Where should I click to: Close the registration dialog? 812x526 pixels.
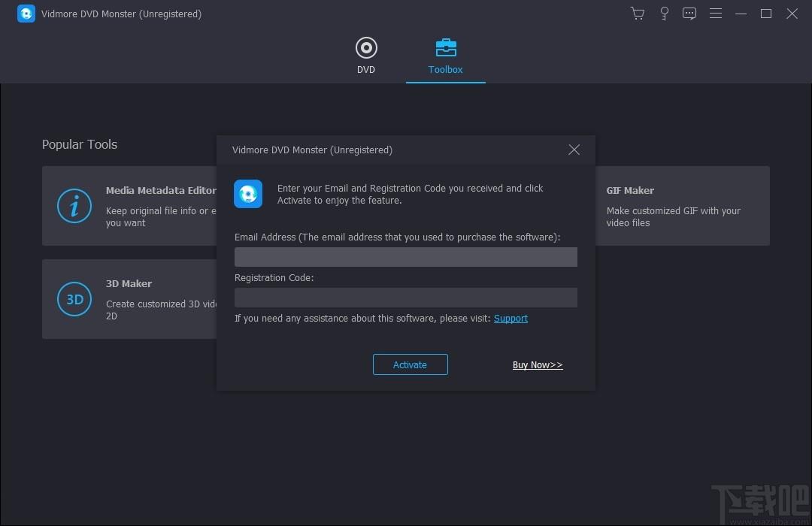tap(574, 150)
